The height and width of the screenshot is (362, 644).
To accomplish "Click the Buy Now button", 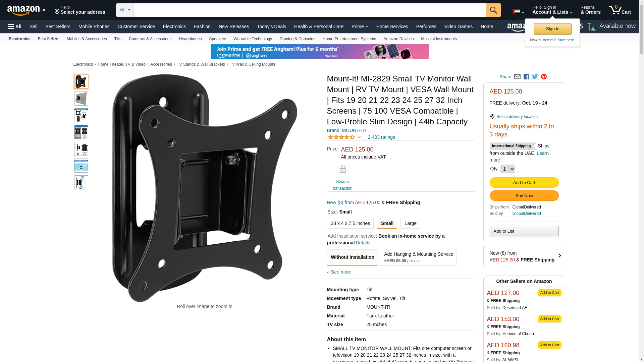I will click(524, 196).
